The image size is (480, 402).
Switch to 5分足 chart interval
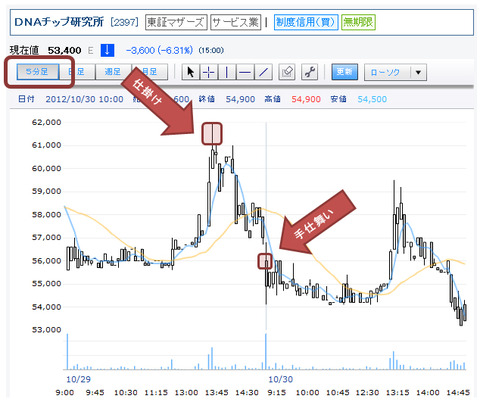(38, 72)
